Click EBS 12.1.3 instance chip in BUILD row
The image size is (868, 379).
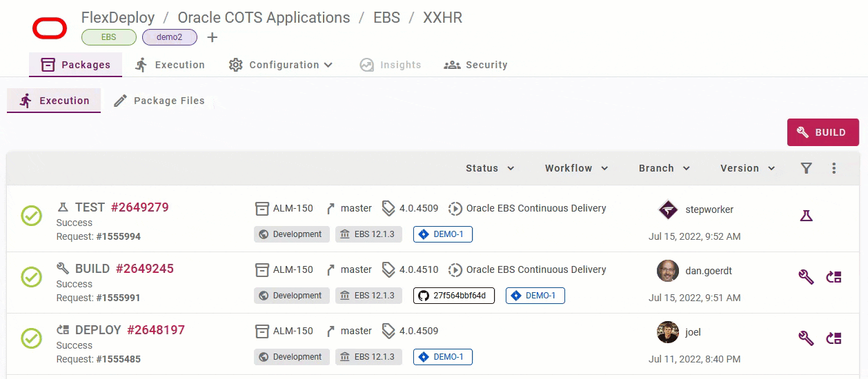[x=369, y=296]
